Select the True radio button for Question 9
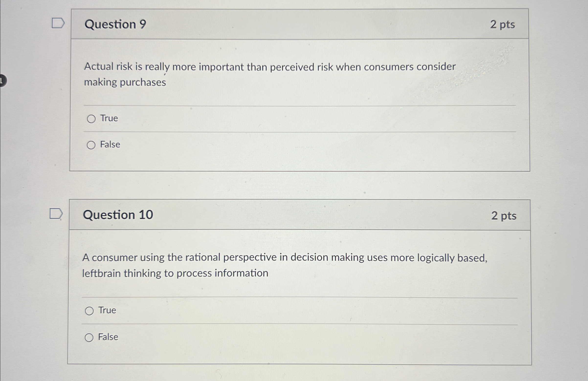The height and width of the screenshot is (381, 588). coord(91,119)
